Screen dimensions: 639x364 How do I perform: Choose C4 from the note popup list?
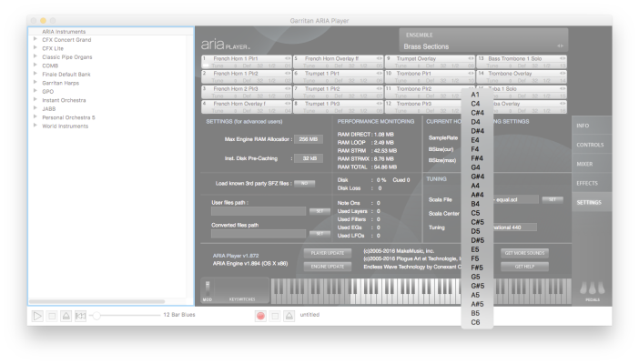tap(477, 104)
